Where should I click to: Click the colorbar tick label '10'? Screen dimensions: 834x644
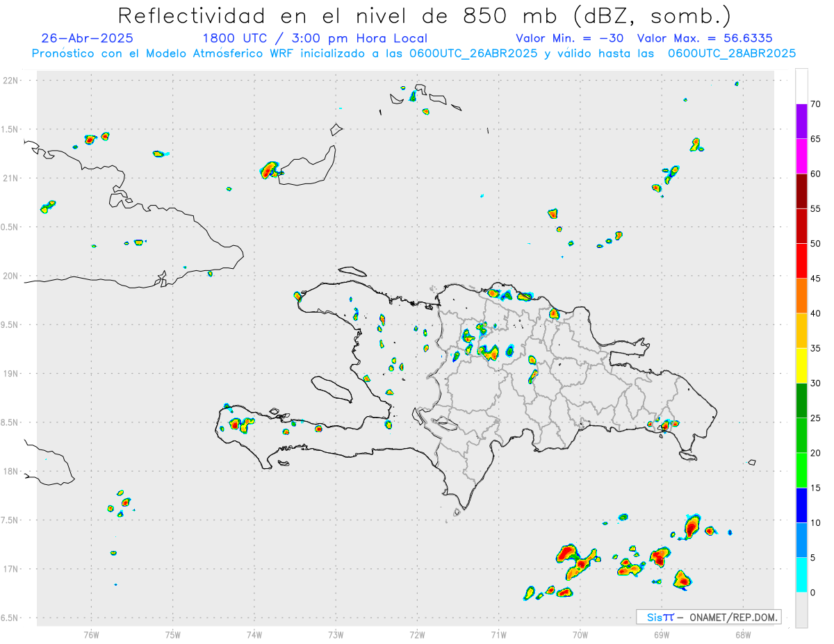point(815,522)
